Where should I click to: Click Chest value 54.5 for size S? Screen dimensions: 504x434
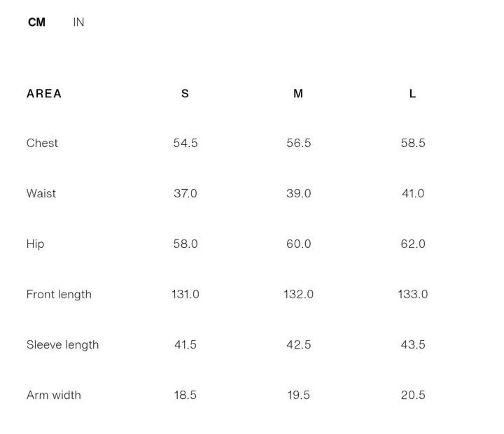(x=185, y=143)
